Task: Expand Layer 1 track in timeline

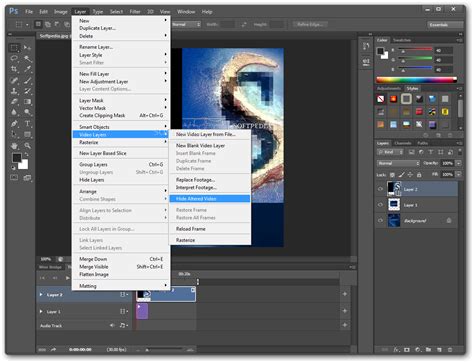Action: [x=41, y=311]
